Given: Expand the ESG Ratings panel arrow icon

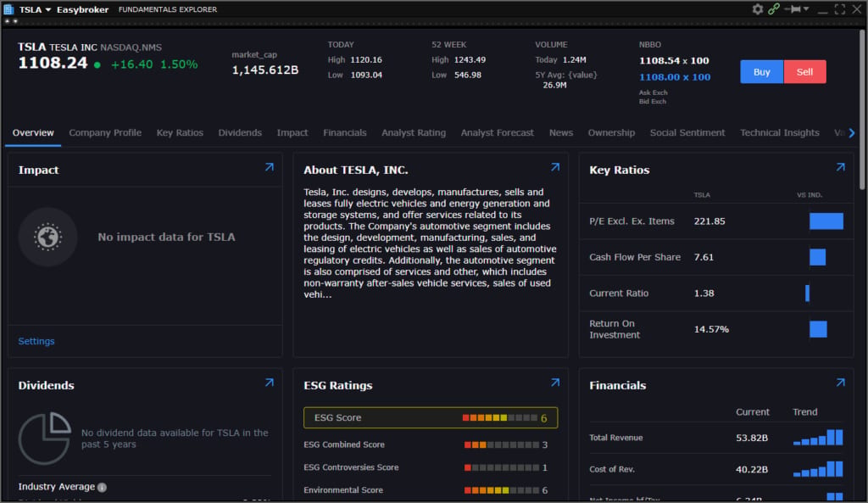Looking at the screenshot, I should click(555, 383).
